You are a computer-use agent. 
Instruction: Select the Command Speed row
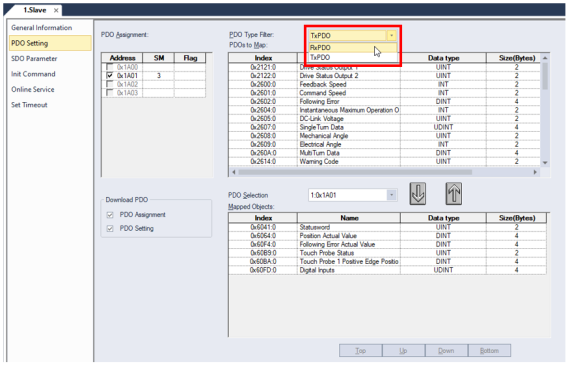[384, 93]
